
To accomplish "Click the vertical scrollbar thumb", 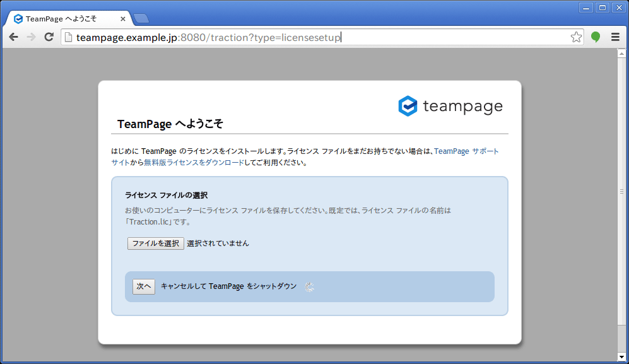I will (621, 189).
